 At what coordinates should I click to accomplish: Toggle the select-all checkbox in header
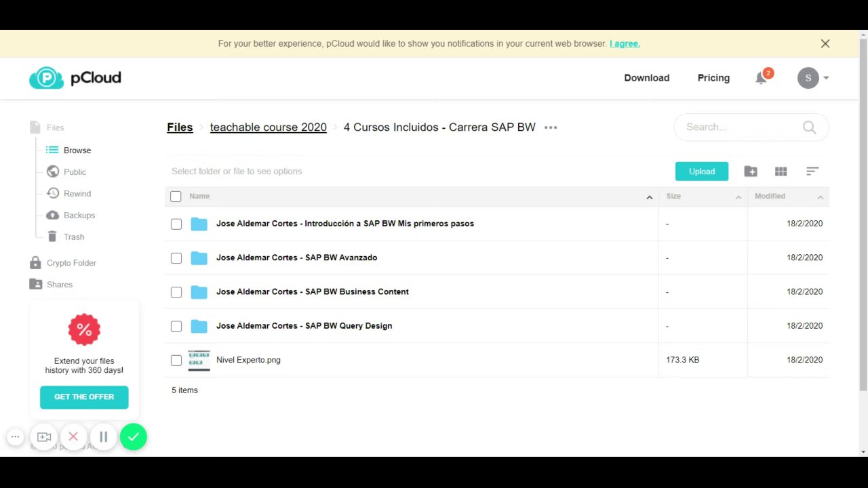pos(176,197)
